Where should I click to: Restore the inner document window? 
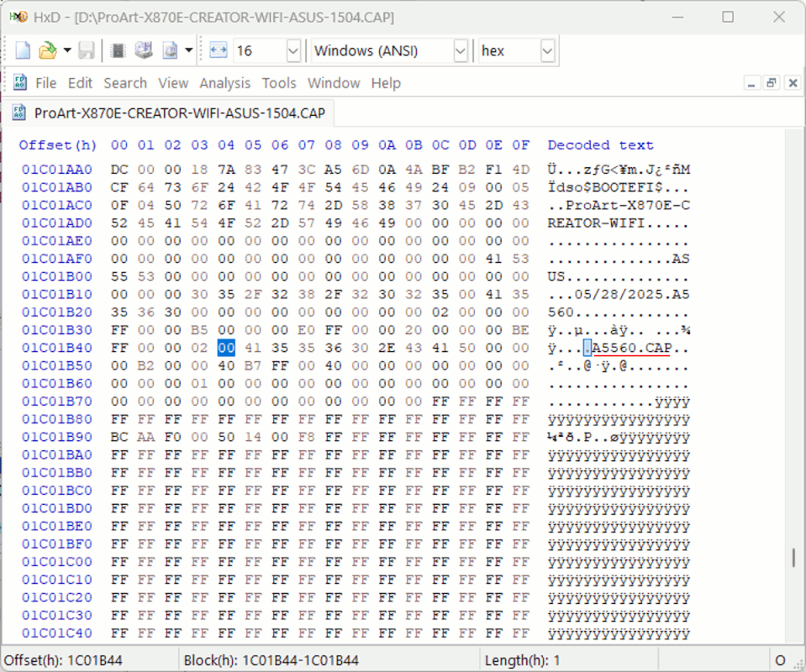[772, 83]
